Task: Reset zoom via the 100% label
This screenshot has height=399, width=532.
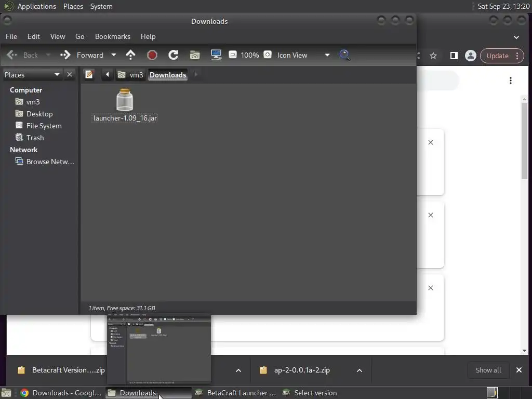Action: point(250,55)
